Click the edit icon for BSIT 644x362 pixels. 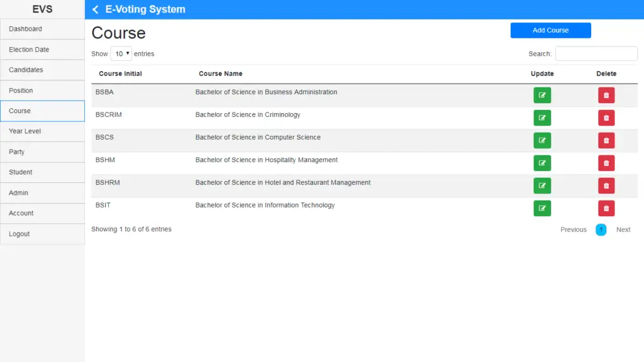coord(542,208)
